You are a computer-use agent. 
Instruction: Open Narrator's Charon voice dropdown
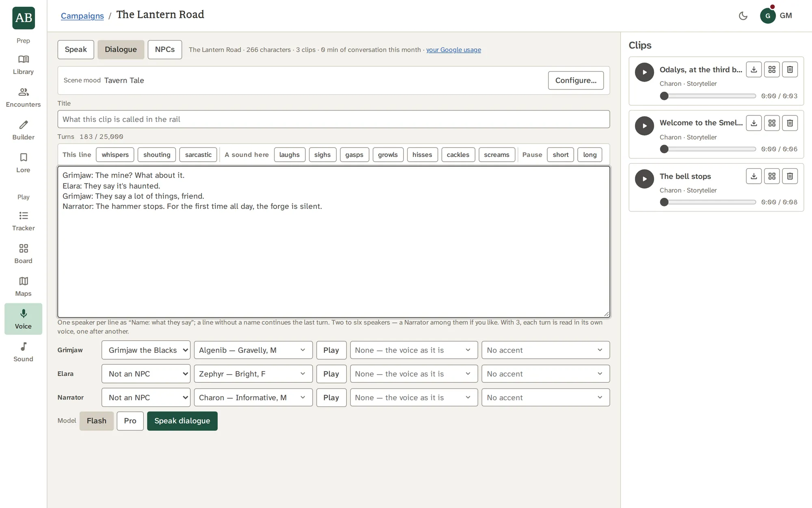click(253, 397)
